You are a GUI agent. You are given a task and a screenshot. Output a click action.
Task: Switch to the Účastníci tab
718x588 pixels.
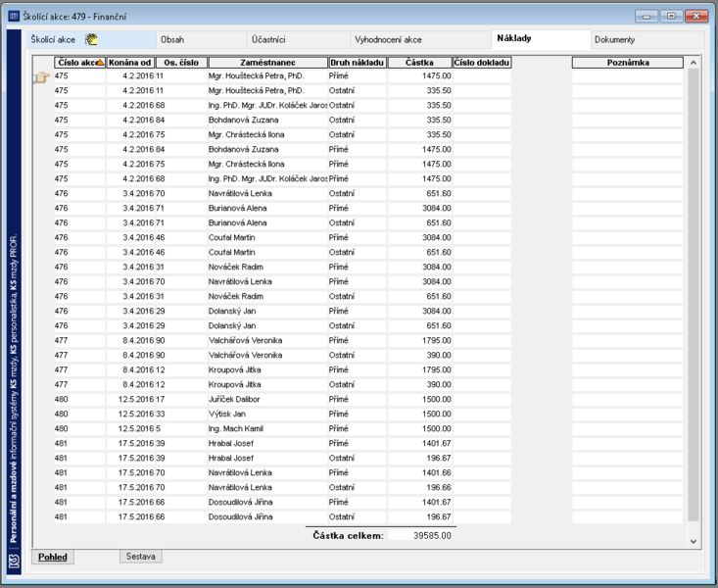coord(268,40)
